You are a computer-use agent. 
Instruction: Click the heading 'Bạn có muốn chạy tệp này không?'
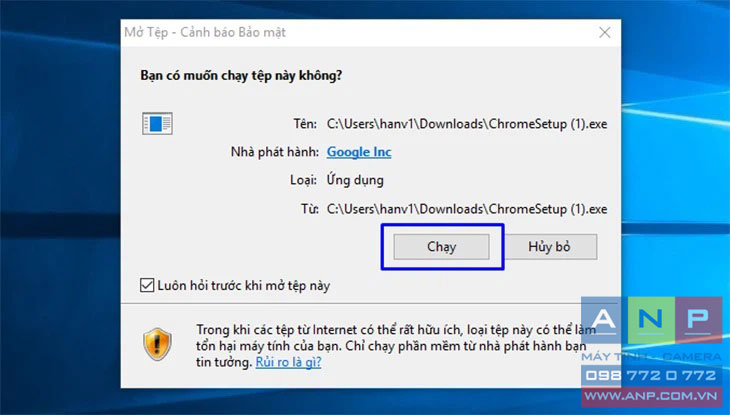click(241, 75)
